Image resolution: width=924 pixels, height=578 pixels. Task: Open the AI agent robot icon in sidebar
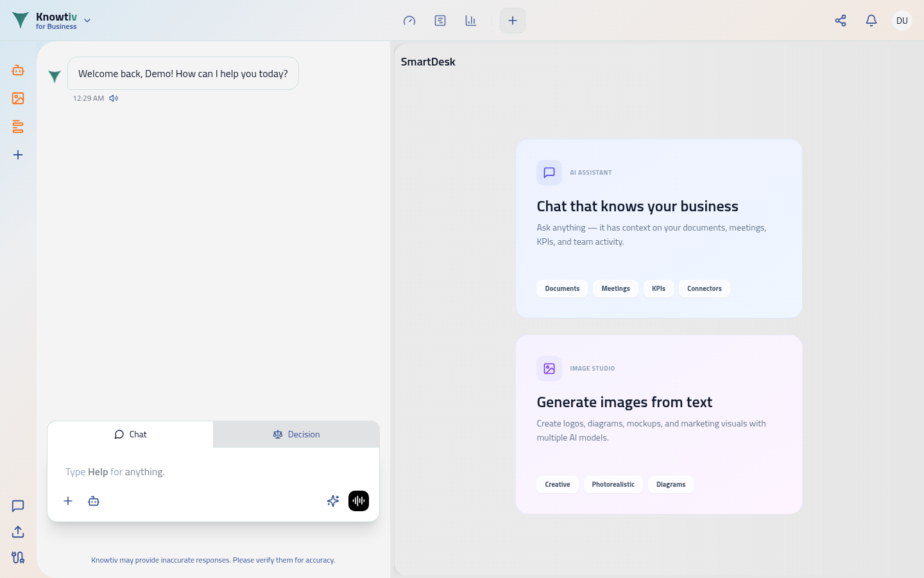click(18, 70)
